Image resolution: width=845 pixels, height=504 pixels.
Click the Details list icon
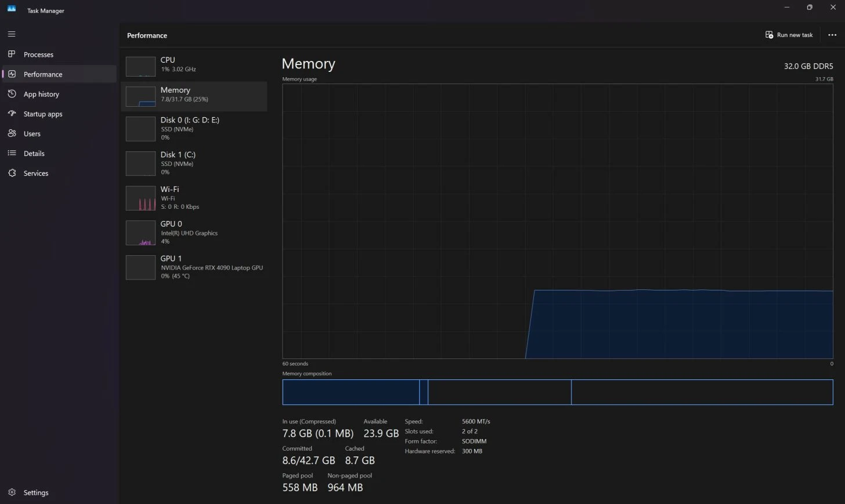pos(12,153)
